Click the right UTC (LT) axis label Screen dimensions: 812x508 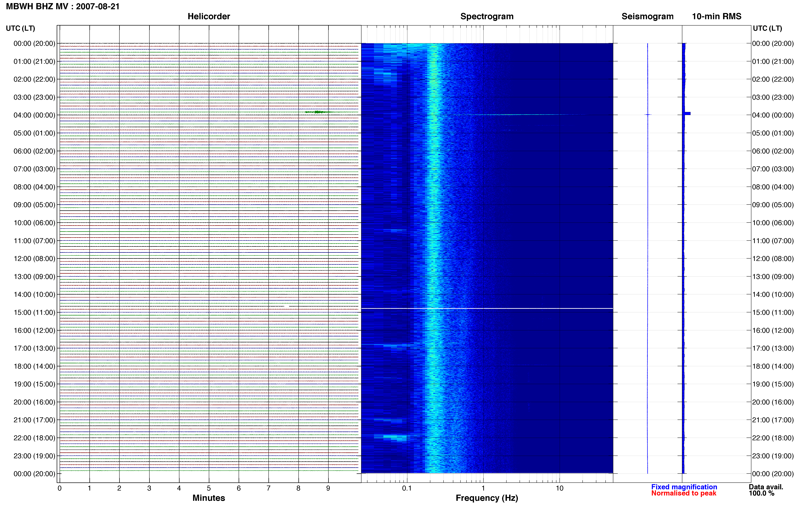[767, 28]
